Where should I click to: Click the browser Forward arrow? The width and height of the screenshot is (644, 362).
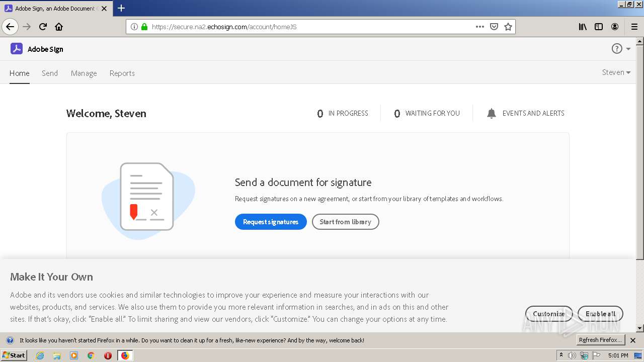[x=27, y=27]
